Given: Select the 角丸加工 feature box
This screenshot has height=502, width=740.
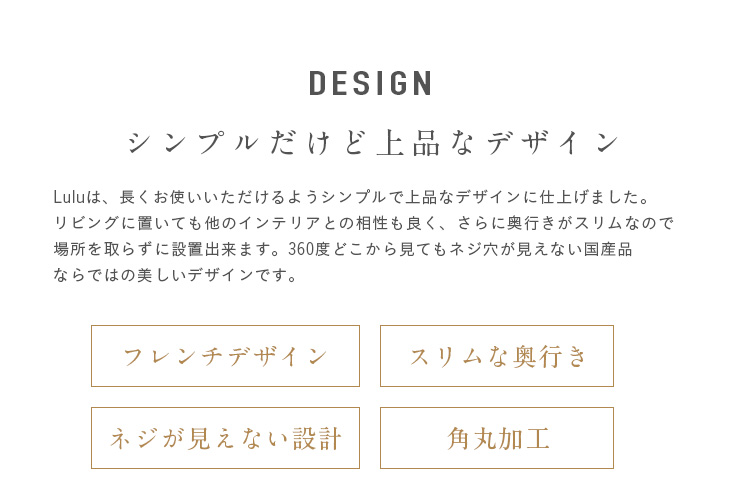Looking at the screenshot, I should pyautogui.click(x=496, y=438).
